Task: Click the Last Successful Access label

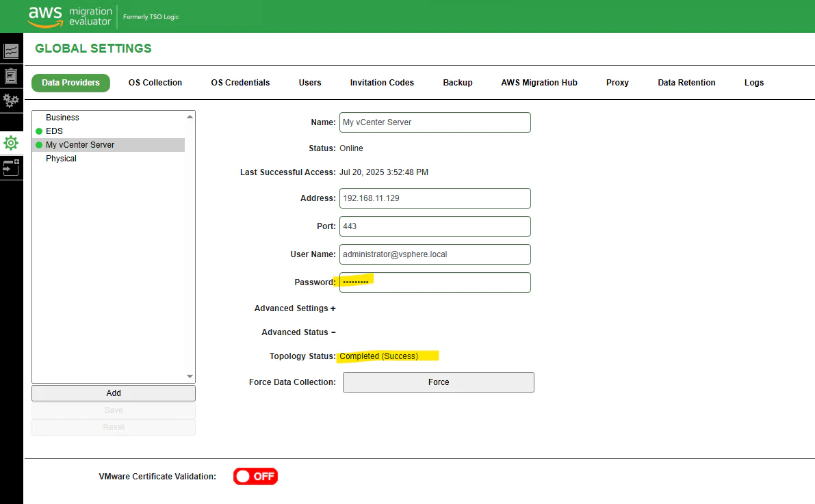Action: click(288, 172)
